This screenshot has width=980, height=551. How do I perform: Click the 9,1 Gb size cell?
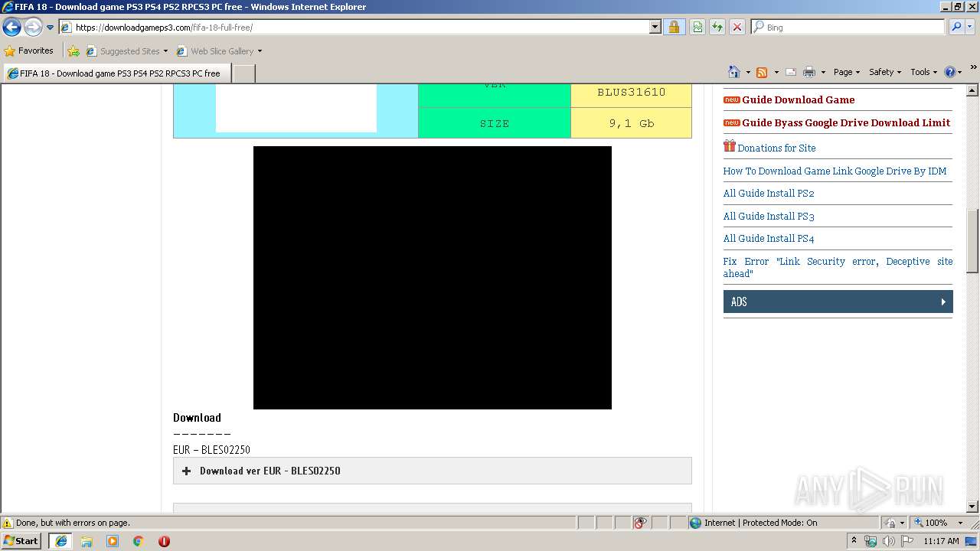pos(632,123)
